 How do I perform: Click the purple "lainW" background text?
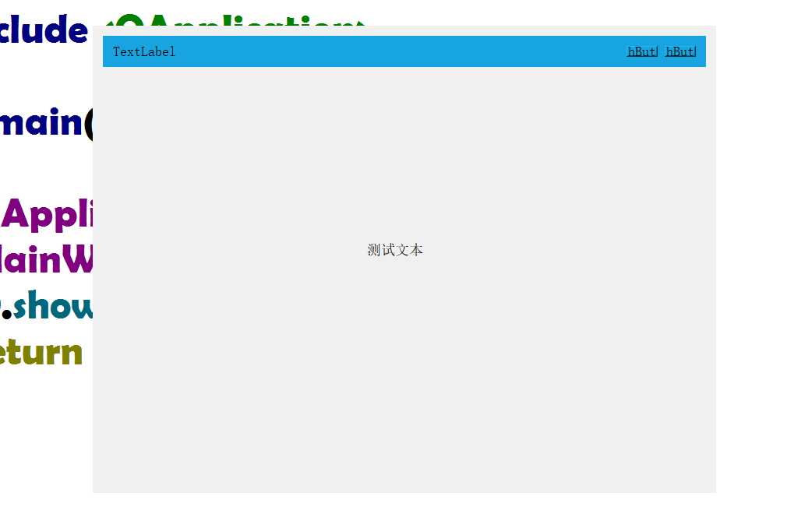tap(45, 259)
